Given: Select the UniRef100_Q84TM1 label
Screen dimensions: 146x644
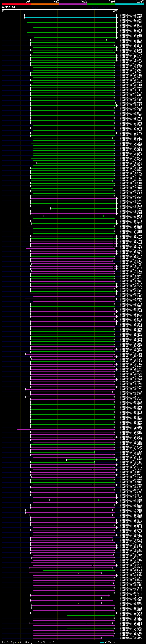Looking at the screenshot, I should pyautogui.click(x=131, y=42).
